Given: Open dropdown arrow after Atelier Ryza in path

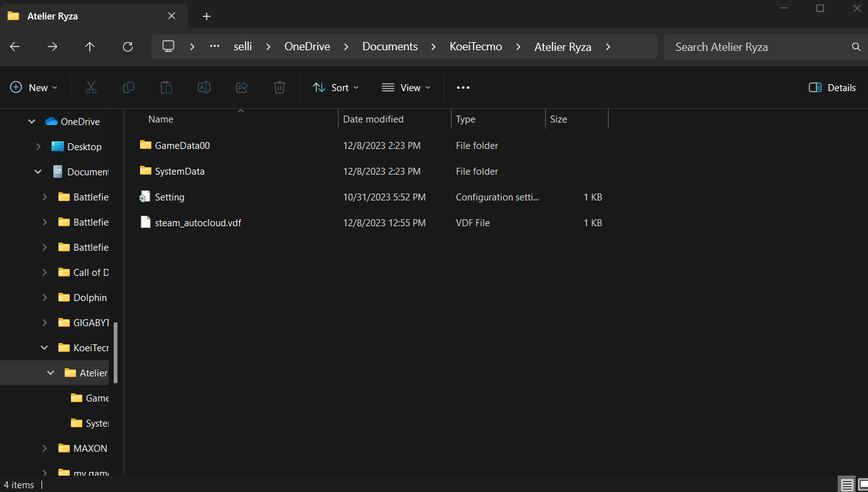Looking at the screenshot, I should 607,46.
